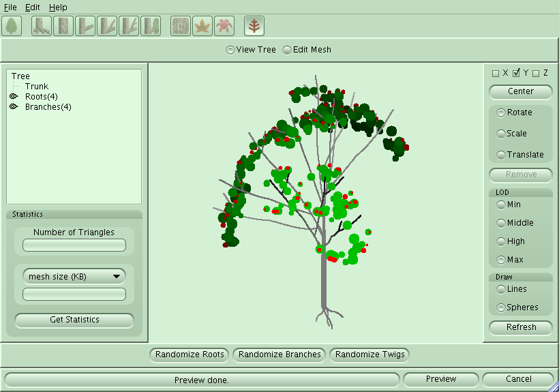
Task: Select the Edit Mesh radio button
Action: (x=287, y=50)
